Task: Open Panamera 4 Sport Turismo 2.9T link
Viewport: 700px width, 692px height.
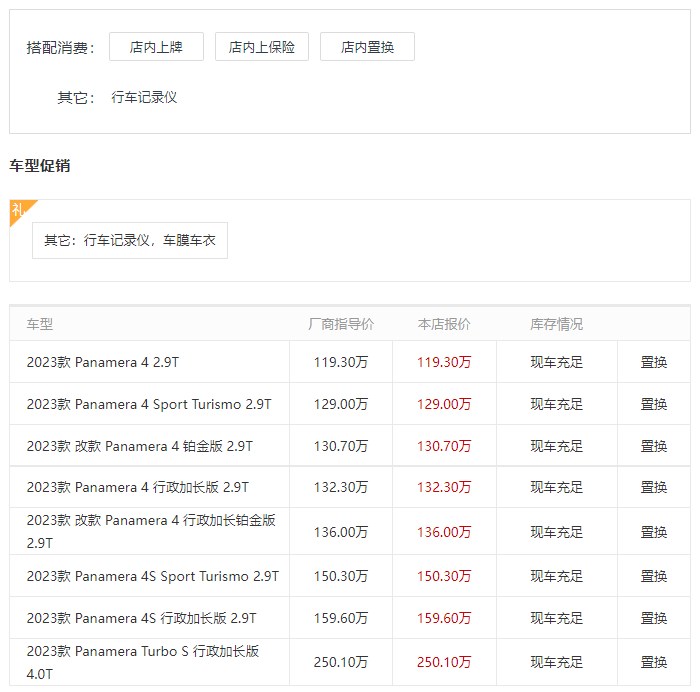Action: [149, 404]
